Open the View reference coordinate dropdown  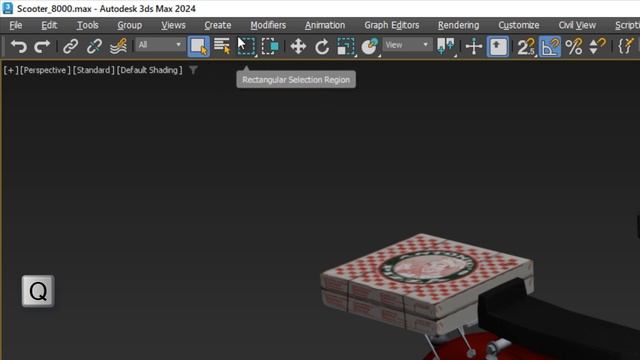pos(407,44)
